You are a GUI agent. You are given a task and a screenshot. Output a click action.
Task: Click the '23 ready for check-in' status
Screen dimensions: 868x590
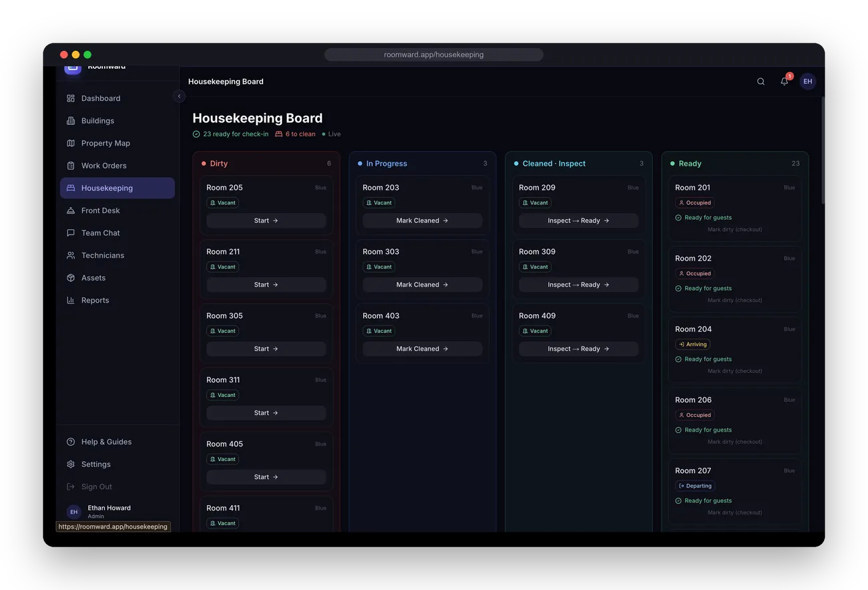[230, 134]
